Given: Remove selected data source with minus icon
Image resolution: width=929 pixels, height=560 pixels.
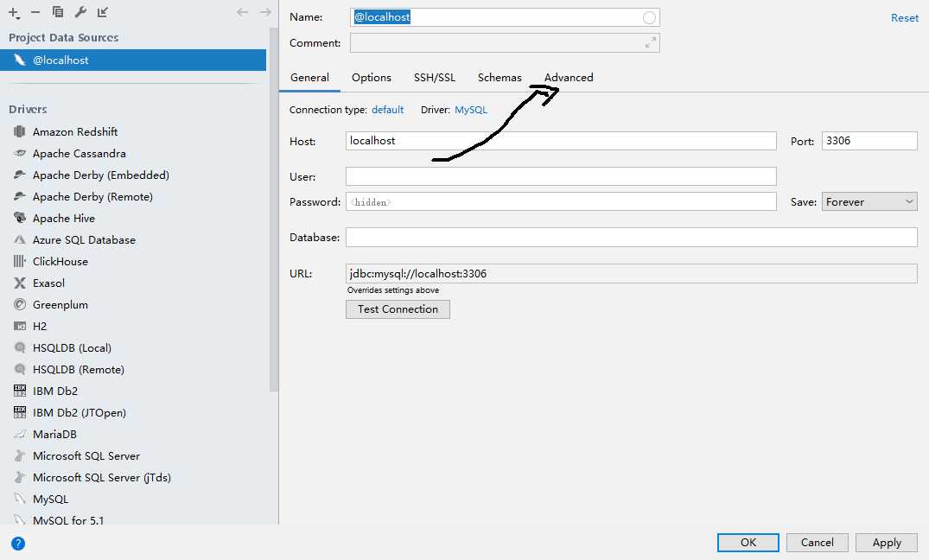Looking at the screenshot, I should [x=35, y=12].
